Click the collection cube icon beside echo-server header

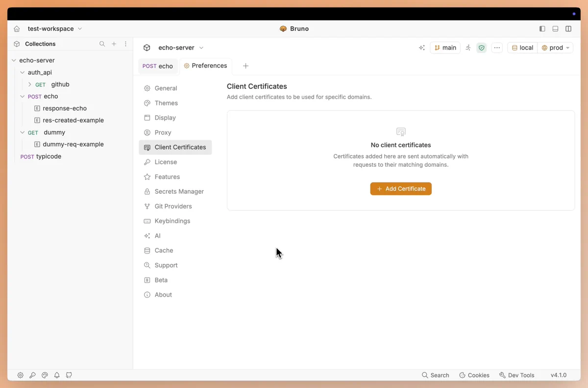click(147, 48)
